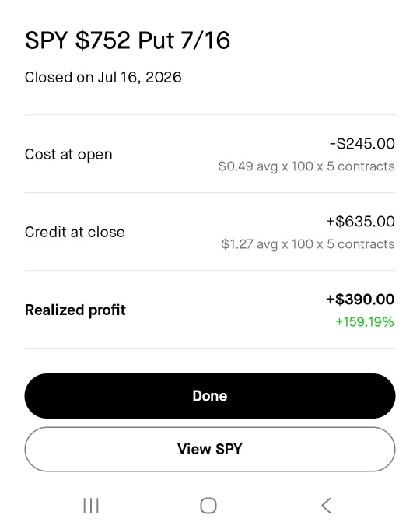Tap the Closed on Jul 16, 2026 text
This screenshot has width=420, height=529.
coord(103,77)
